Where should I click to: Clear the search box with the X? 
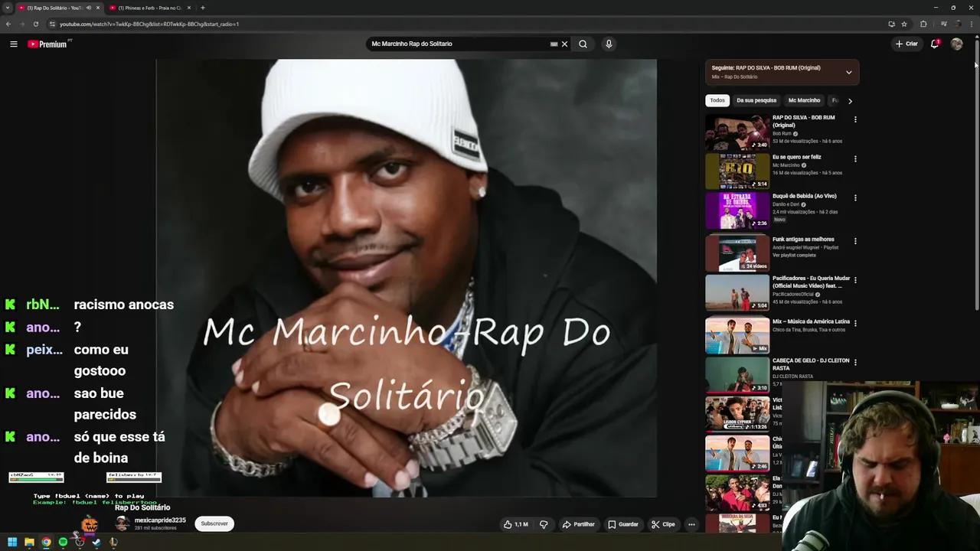pos(565,44)
